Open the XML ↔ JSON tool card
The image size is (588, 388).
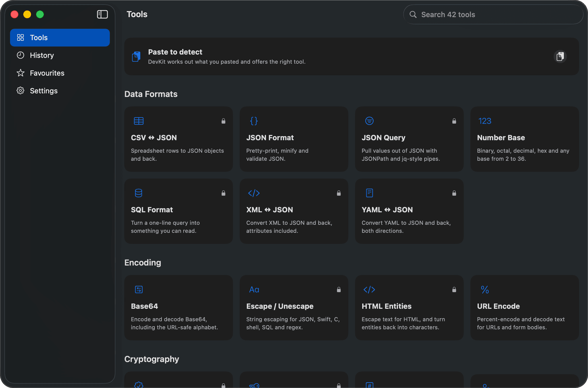[x=294, y=211]
